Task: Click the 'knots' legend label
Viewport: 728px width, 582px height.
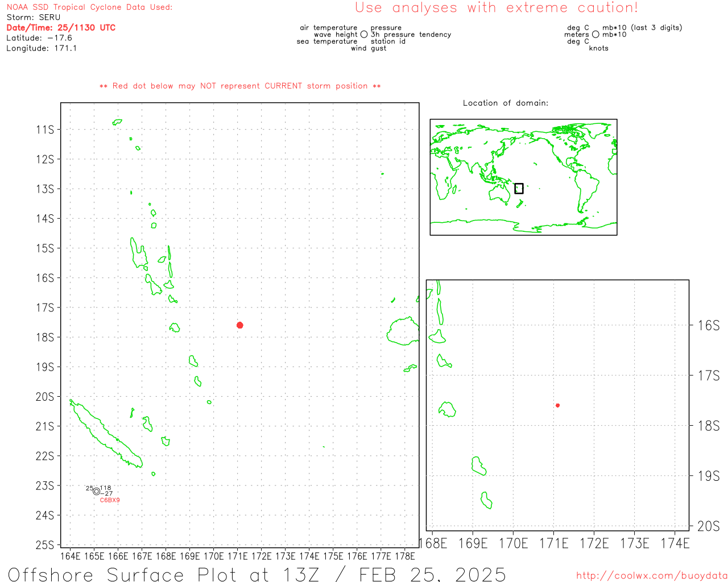Action: (x=599, y=48)
